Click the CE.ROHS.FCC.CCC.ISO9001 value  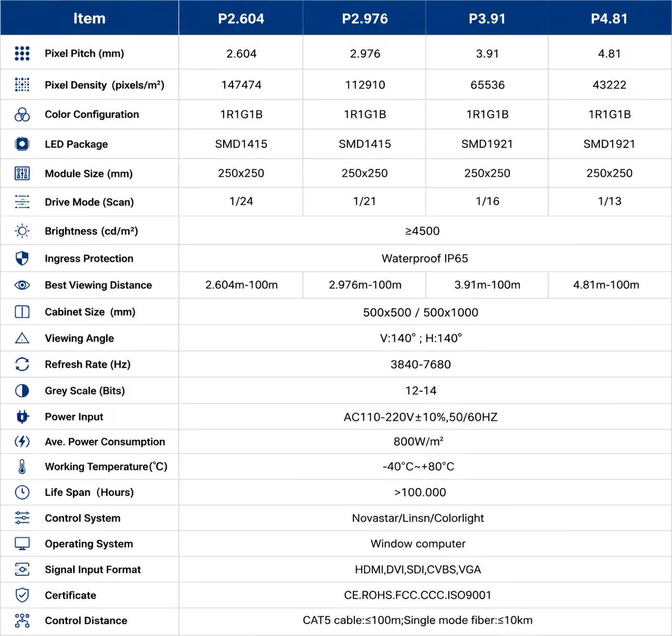click(418, 595)
